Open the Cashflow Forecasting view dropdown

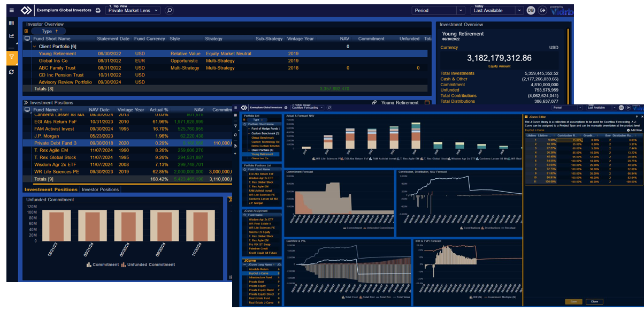click(x=307, y=108)
